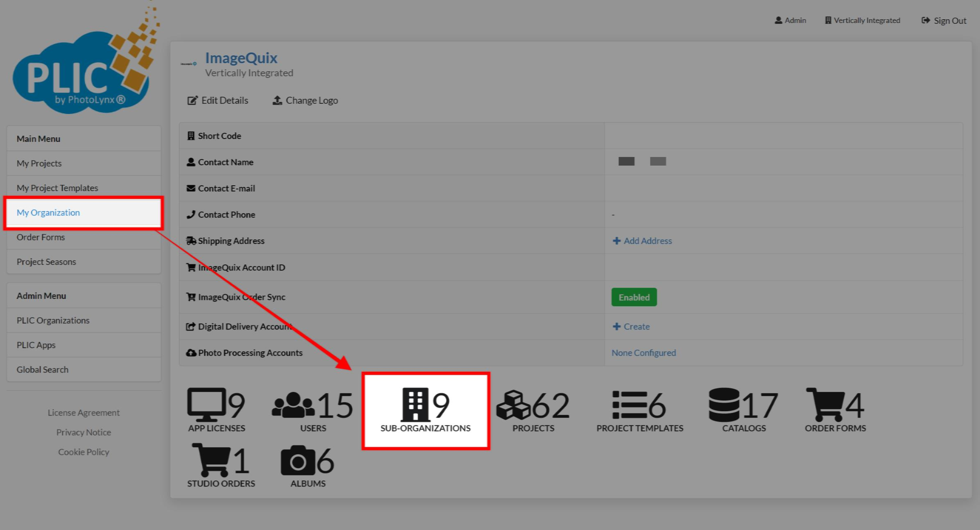This screenshot has width=980, height=530.
Task: Open My Project Templates menu item
Action: 84,188
